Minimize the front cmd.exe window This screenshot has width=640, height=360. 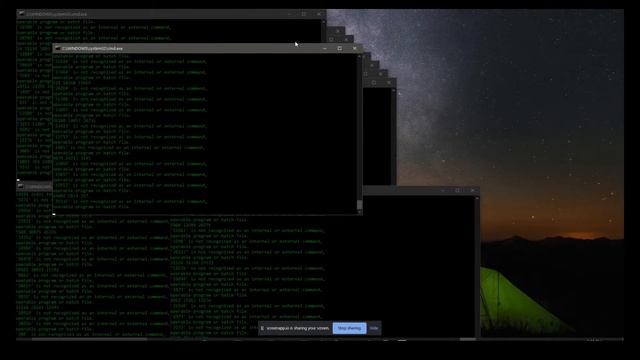[x=324, y=49]
